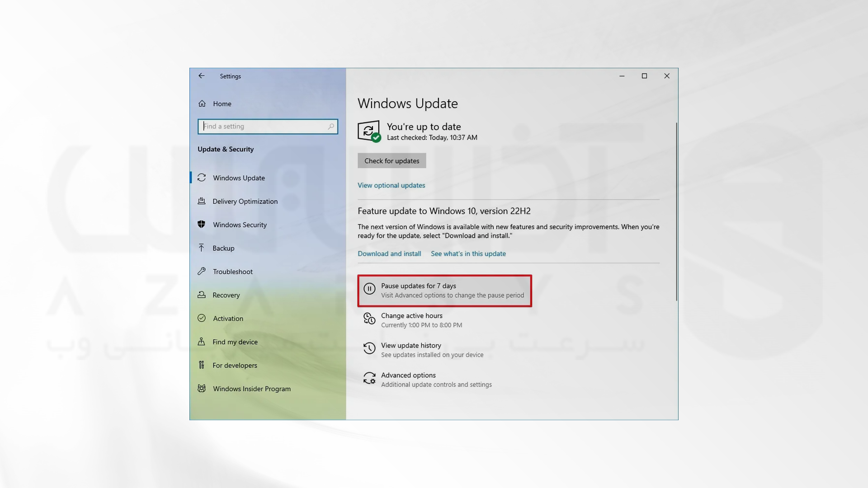Image resolution: width=868 pixels, height=488 pixels.
Task: Open View optional updates link
Action: pyautogui.click(x=391, y=185)
